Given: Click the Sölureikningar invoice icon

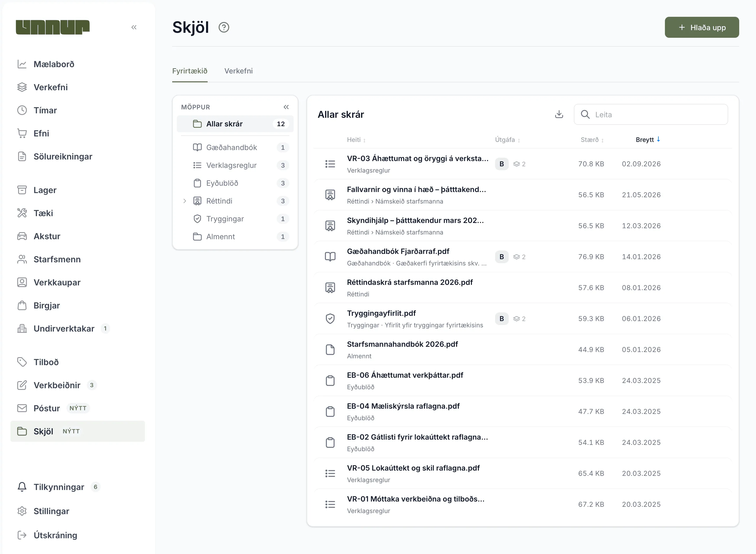Looking at the screenshot, I should pyautogui.click(x=22, y=157).
